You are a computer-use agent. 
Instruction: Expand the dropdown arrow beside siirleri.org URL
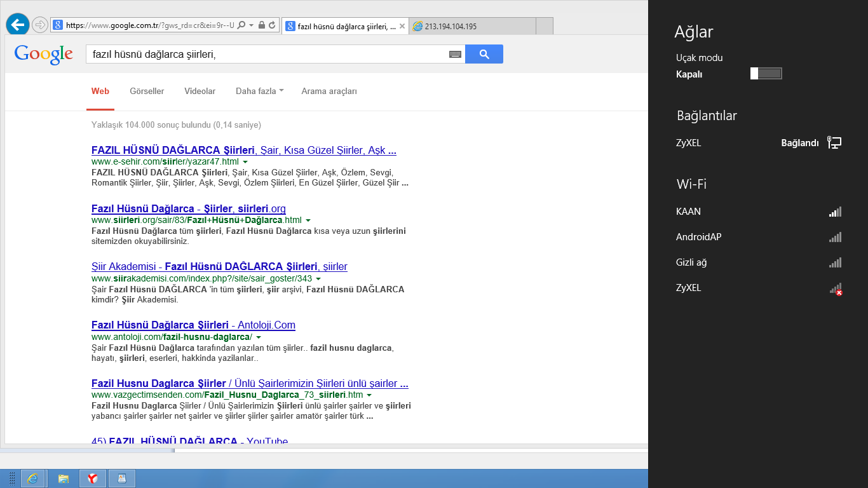(x=308, y=220)
